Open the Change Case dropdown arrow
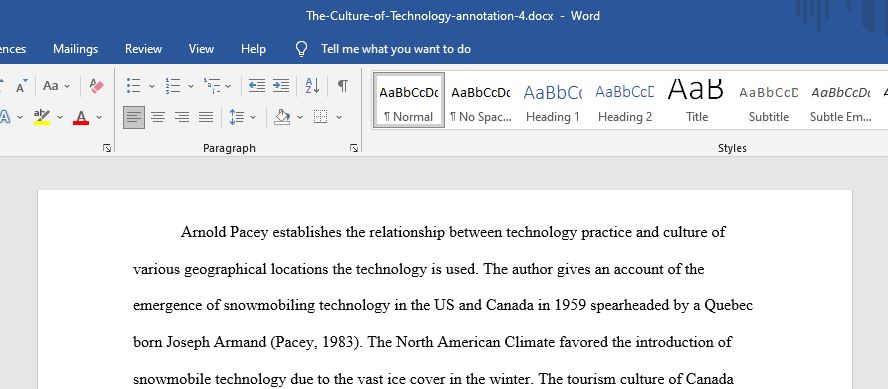 (x=67, y=87)
